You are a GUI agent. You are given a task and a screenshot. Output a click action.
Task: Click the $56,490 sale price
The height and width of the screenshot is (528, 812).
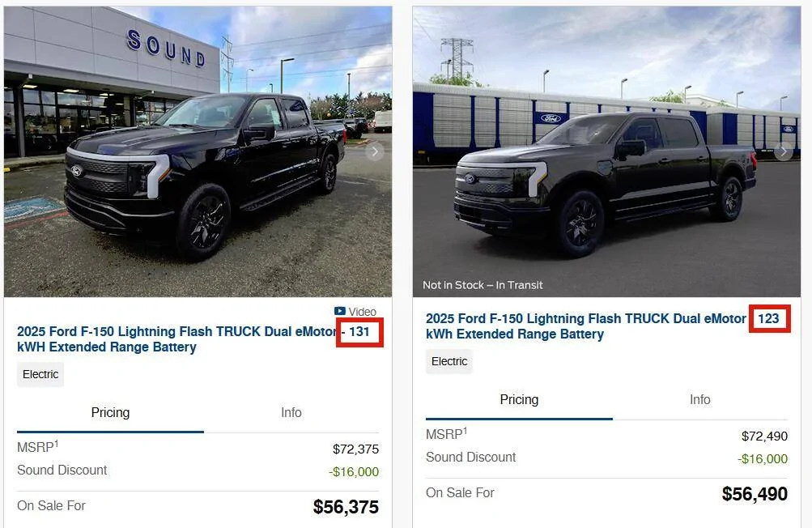[x=755, y=494]
